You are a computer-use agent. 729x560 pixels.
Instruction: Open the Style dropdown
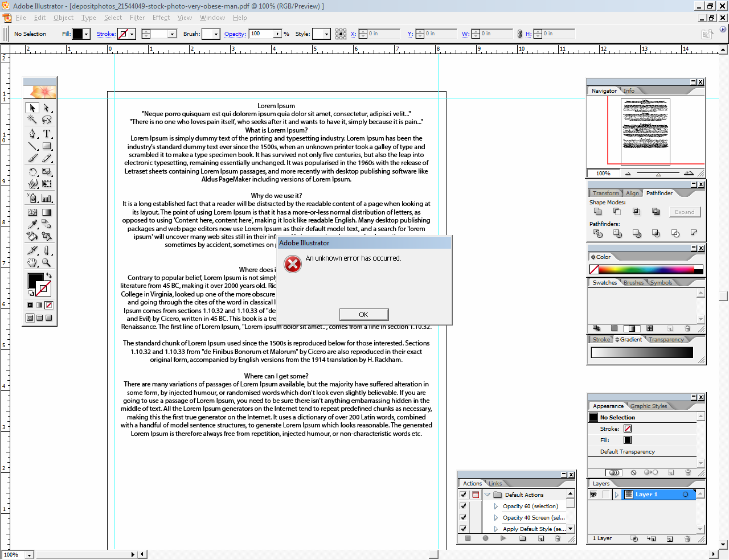(326, 34)
